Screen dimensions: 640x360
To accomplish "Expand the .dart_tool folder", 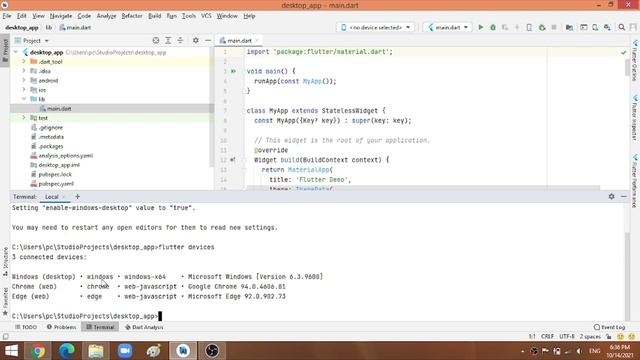I will click(x=24, y=62).
